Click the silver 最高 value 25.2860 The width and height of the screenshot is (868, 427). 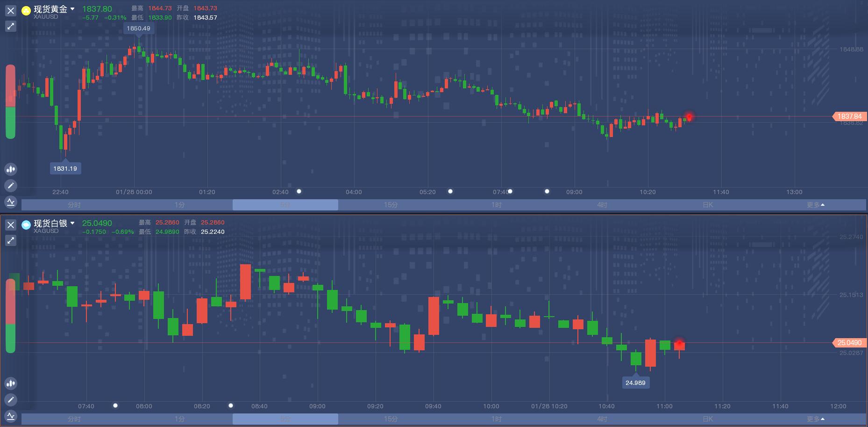tap(167, 223)
